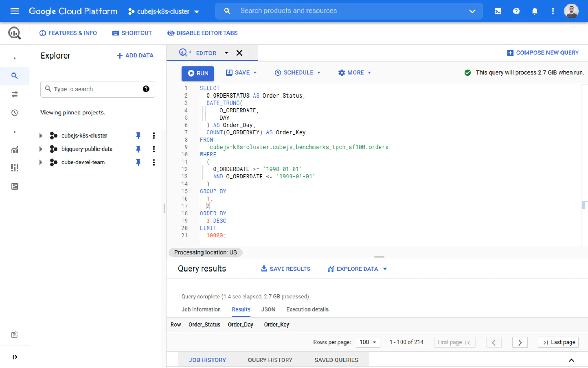588x368 pixels.
Task: Switch to Results tab
Action: [241, 309]
